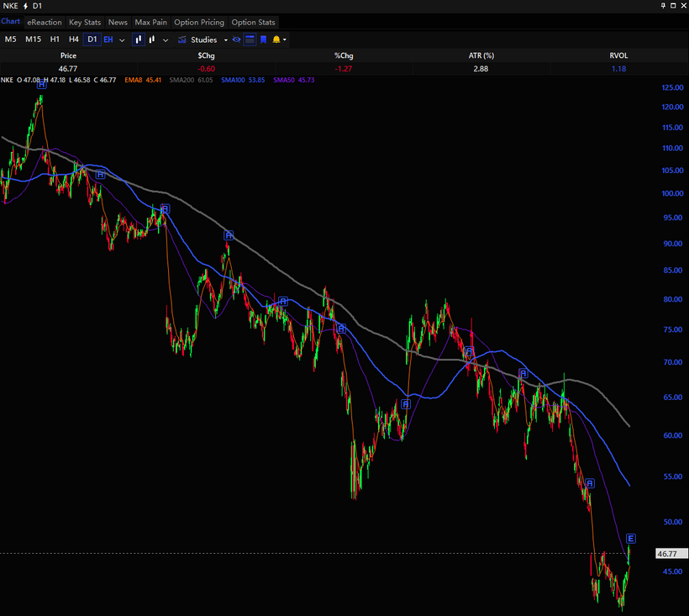The width and height of the screenshot is (689, 616).
Task: Maximize the NKE chart window
Action: coord(673,6)
